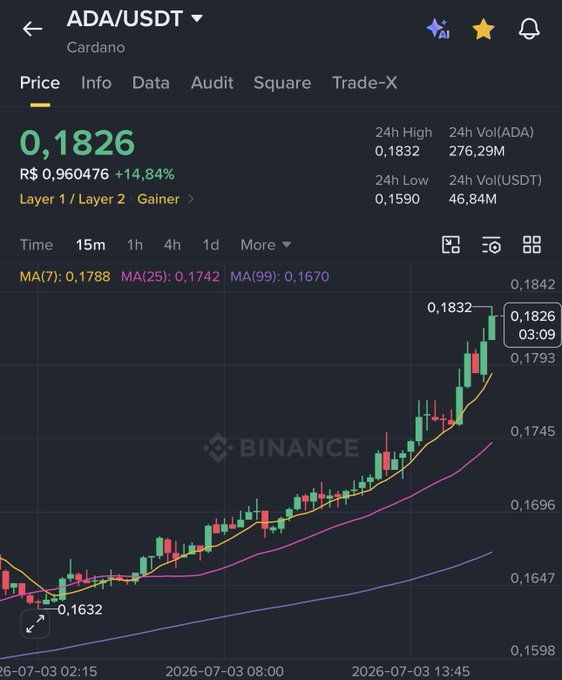
Task: Open chart indicator settings icon
Action: pyautogui.click(x=491, y=245)
